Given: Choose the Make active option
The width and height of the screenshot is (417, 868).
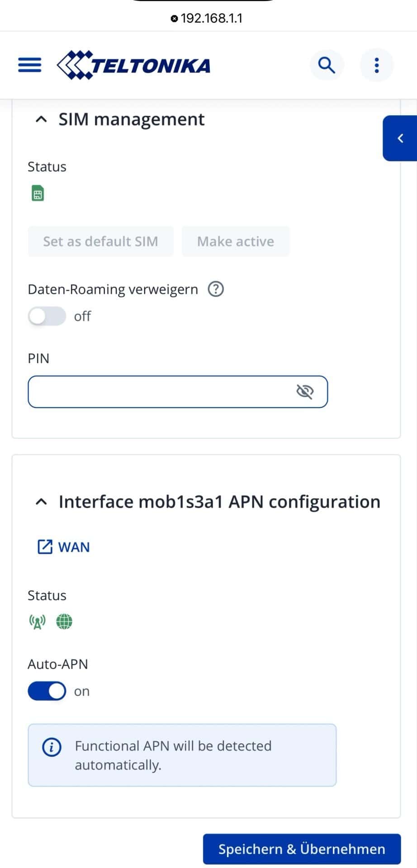Looking at the screenshot, I should coord(235,241).
